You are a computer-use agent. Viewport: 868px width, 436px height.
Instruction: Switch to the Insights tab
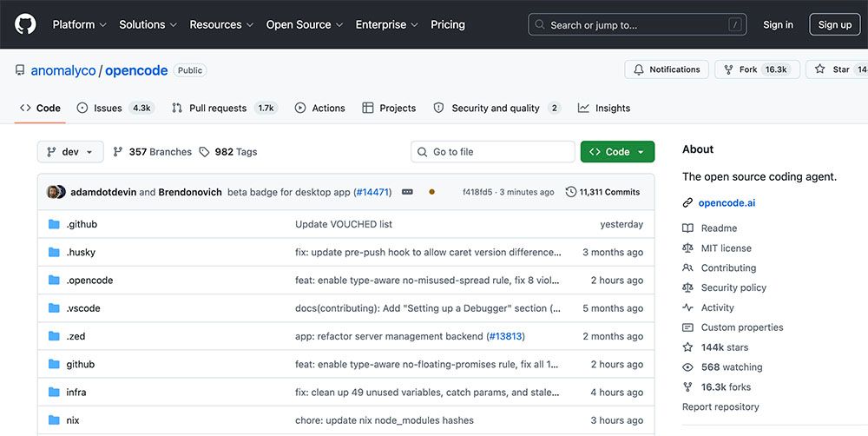(604, 108)
